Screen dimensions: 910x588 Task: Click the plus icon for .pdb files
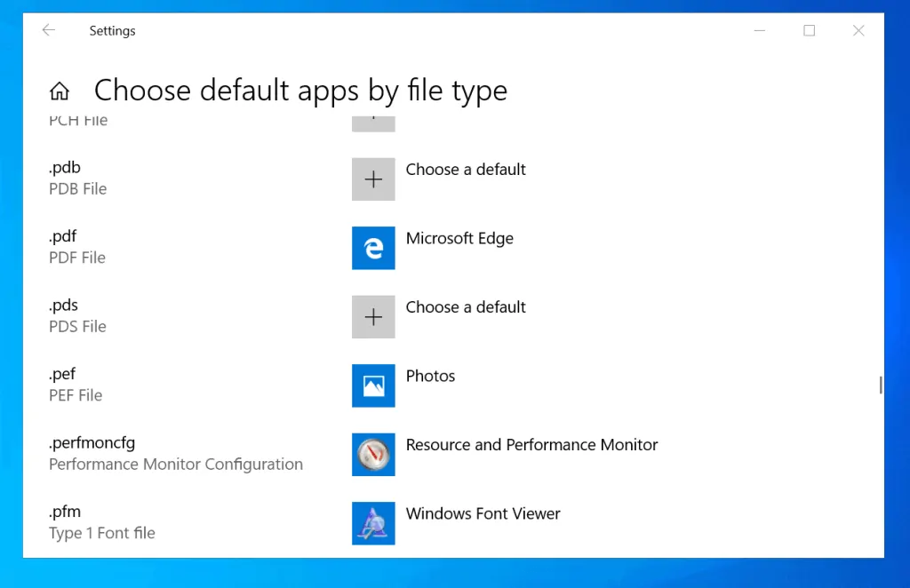373,179
